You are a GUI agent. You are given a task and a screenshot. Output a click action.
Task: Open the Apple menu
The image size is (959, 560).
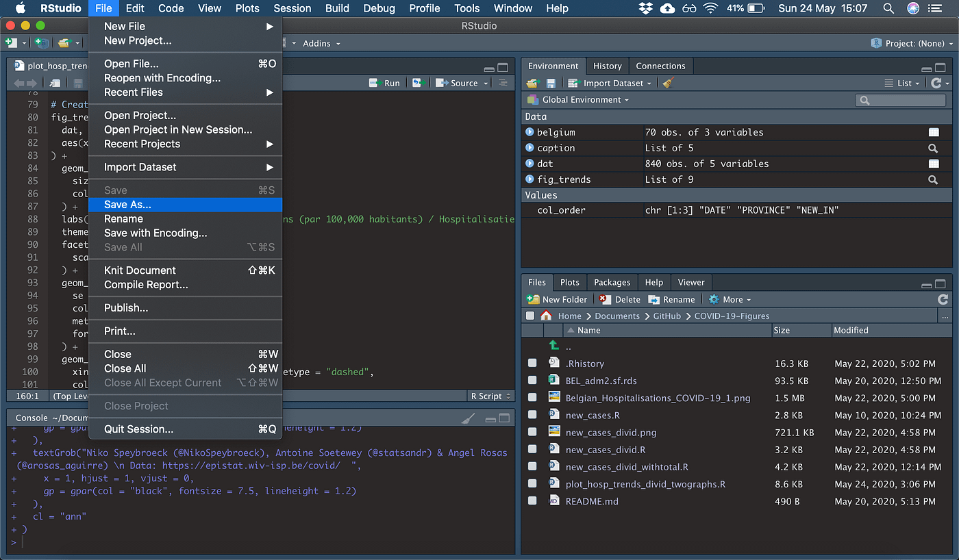[x=20, y=8]
